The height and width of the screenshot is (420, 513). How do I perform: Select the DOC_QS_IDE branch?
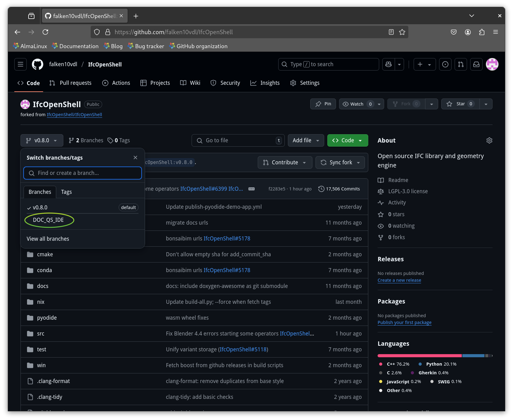click(x=48, y=220)
